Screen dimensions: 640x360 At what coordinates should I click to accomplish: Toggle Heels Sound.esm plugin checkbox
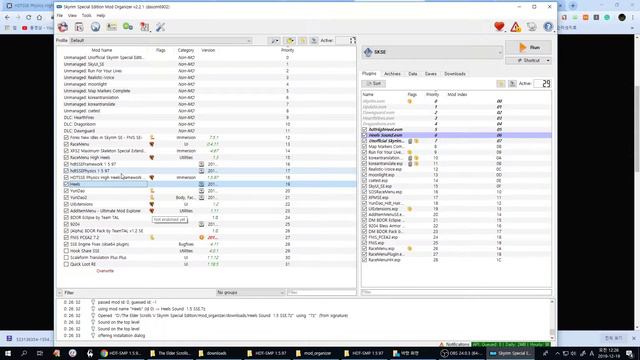coord(364,135)
